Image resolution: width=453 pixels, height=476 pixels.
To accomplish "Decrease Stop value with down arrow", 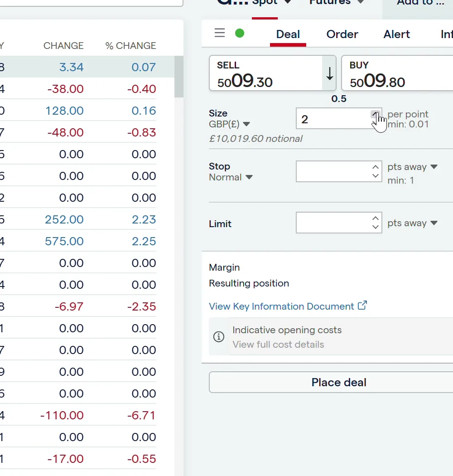I will coord(376,176).
